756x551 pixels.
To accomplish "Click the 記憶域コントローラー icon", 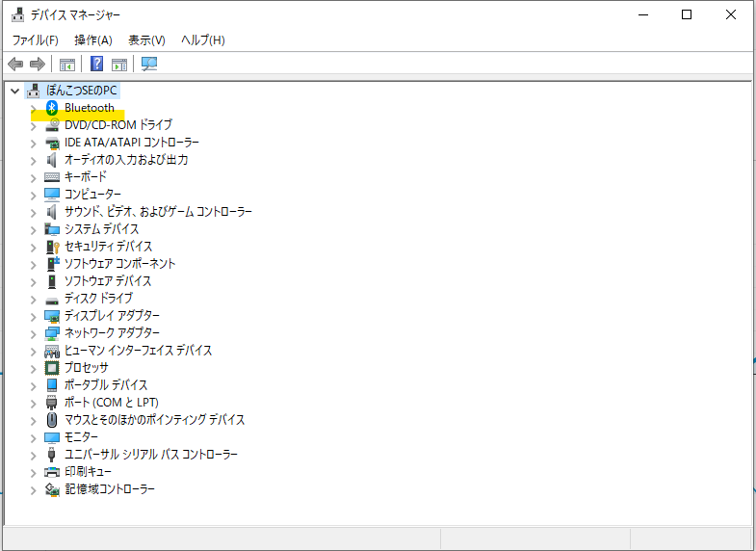I will pos(52,489).
